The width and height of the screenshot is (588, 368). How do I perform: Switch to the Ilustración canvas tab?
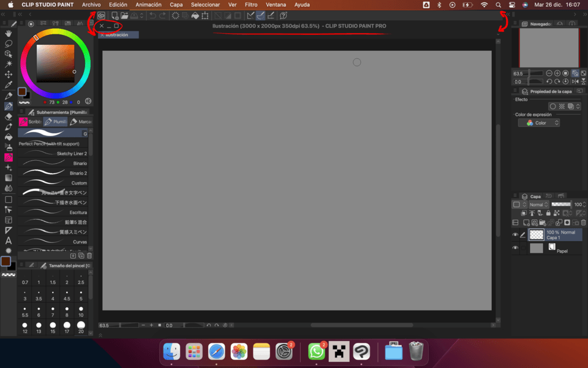click(x=118, y=34)
